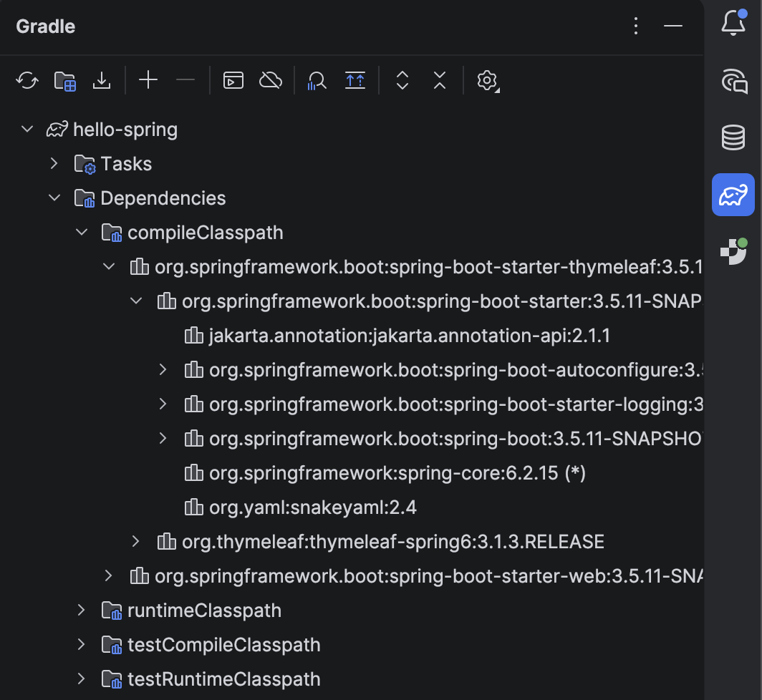Click Gradle elephant sidebar icon
762x700 pixels.
pyautogui.click(x=733, y=194)
